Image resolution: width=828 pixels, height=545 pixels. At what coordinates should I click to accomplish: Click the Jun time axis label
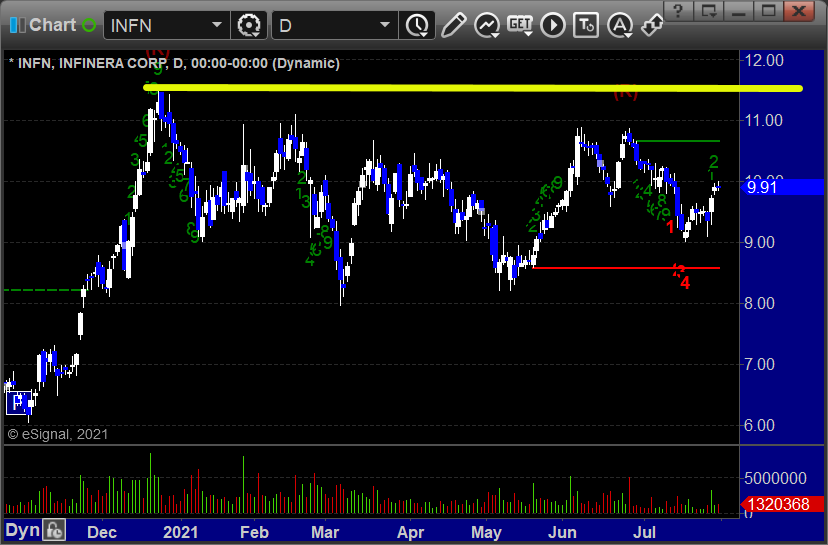click(x=562, y=532)
